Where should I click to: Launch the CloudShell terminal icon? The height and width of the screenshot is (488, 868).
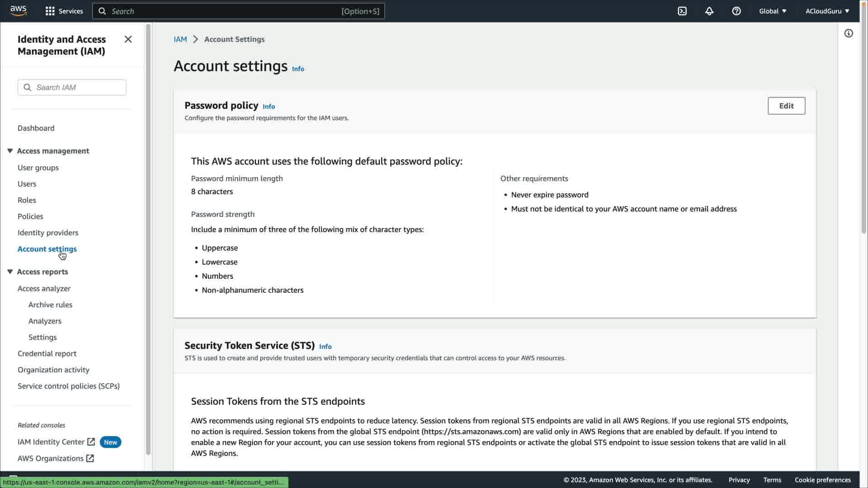point(682,11)
